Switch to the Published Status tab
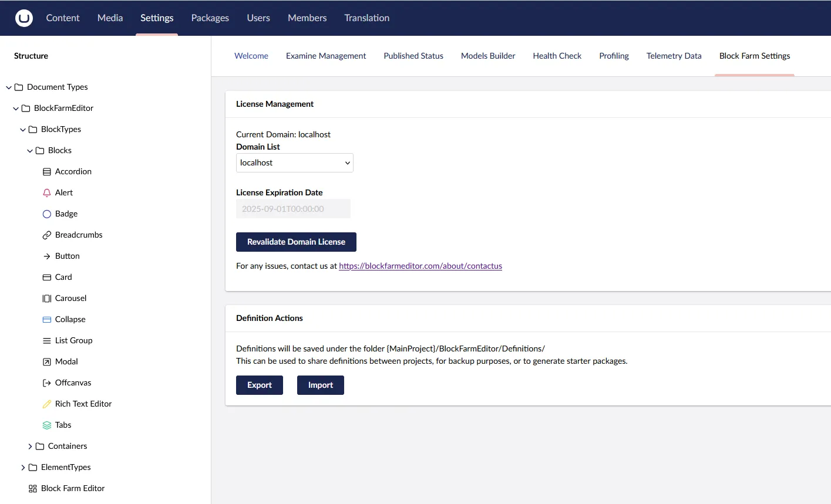This screenshot has height=504, width=831. 413,56
